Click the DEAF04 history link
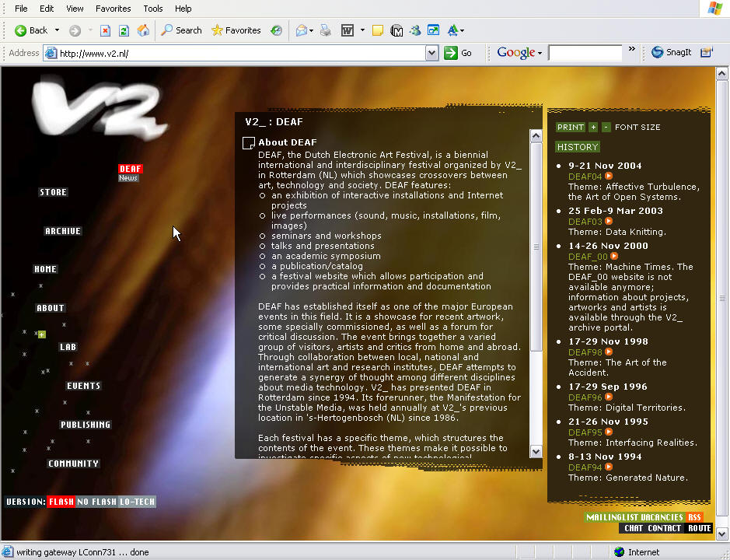730x560 pixels. coord(585,177)
